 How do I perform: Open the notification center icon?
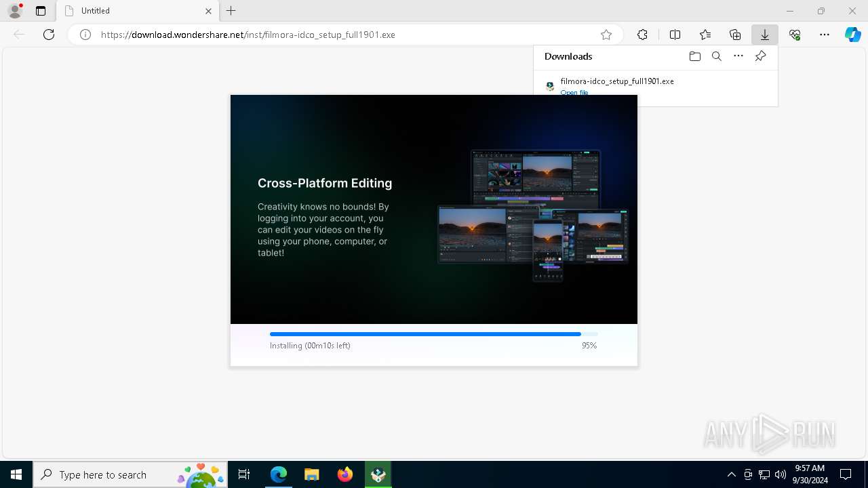846,474
